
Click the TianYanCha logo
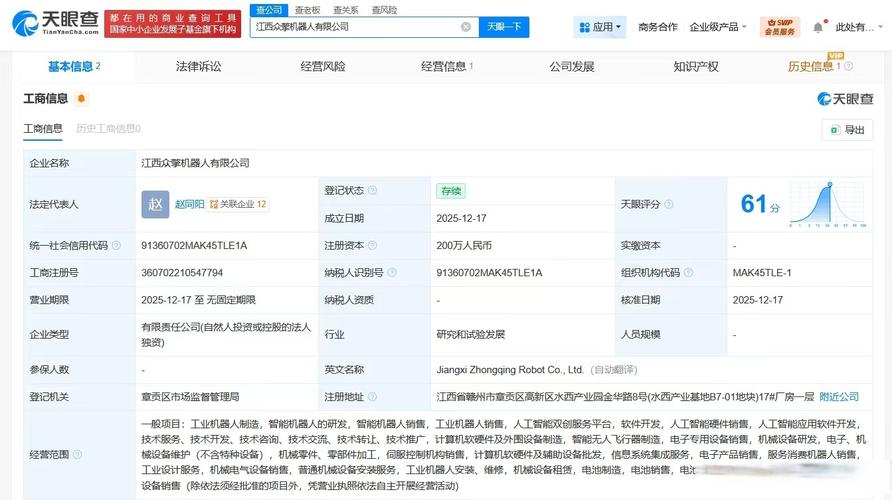click(x=55, y=24)
